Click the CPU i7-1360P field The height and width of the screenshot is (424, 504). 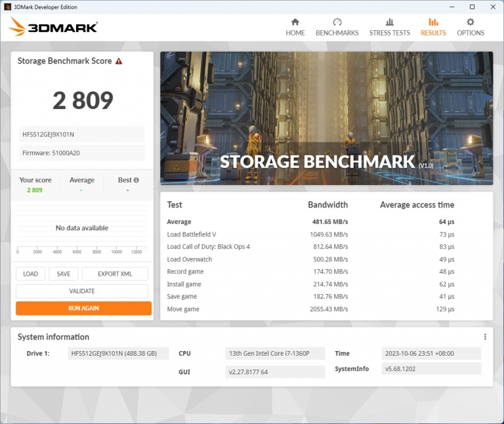(x=275, y=353)
